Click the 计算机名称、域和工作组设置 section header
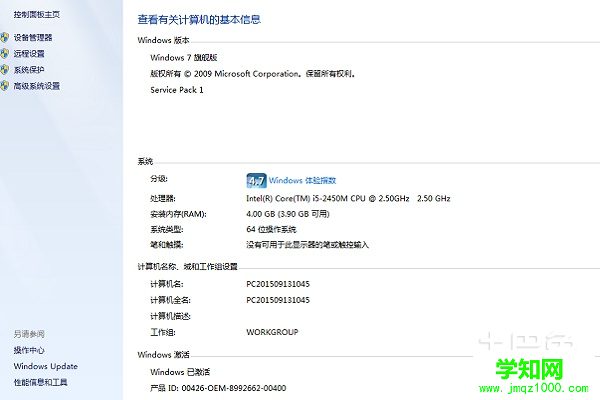 click(188, 266)
